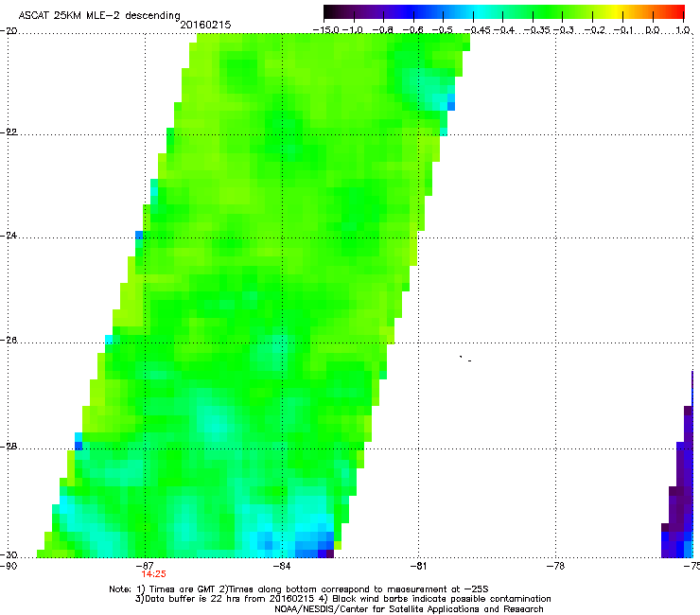Click the 'NOAA/NESDIS/Center for Satellite Applications and Research' credit
This screenshot has width=700, height=615.
click(x=409, y=609)
